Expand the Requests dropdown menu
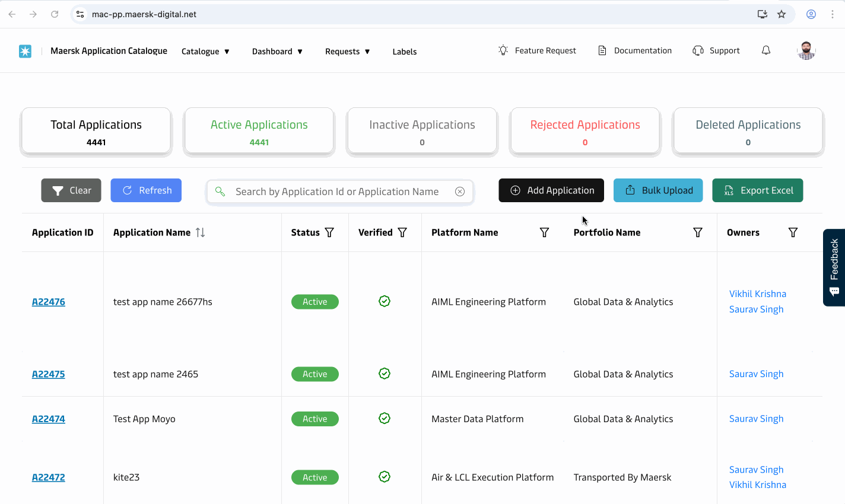Image resolution: width=845 pixels, height=504 pixels. click(348, 52)
